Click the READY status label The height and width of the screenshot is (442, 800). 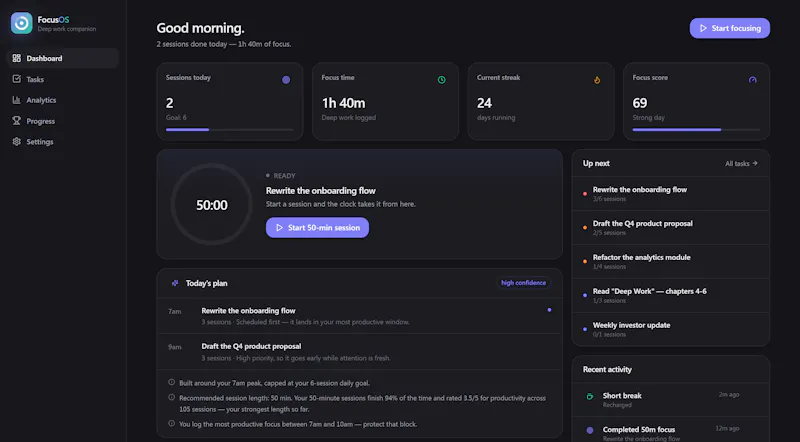[284, 176]
